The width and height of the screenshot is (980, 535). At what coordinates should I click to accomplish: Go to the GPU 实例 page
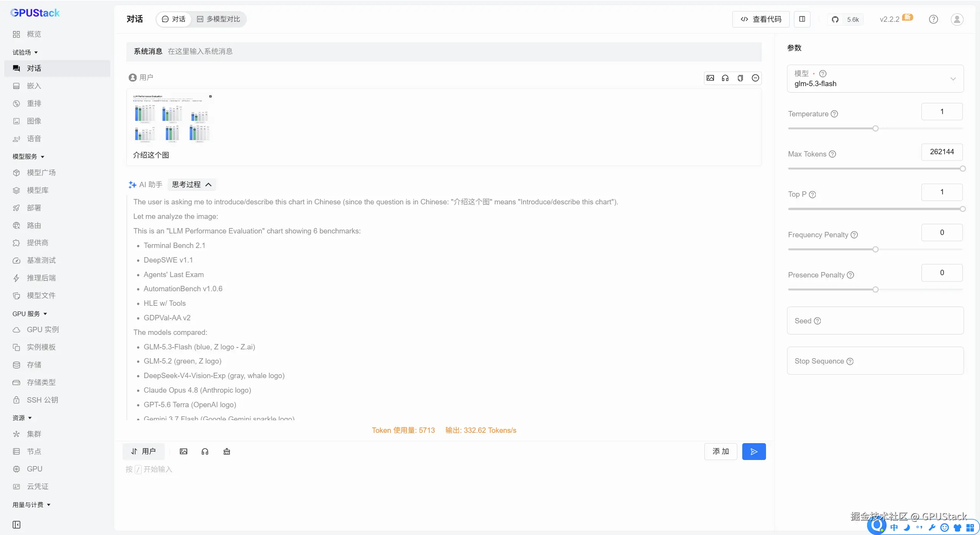point(57,330)
